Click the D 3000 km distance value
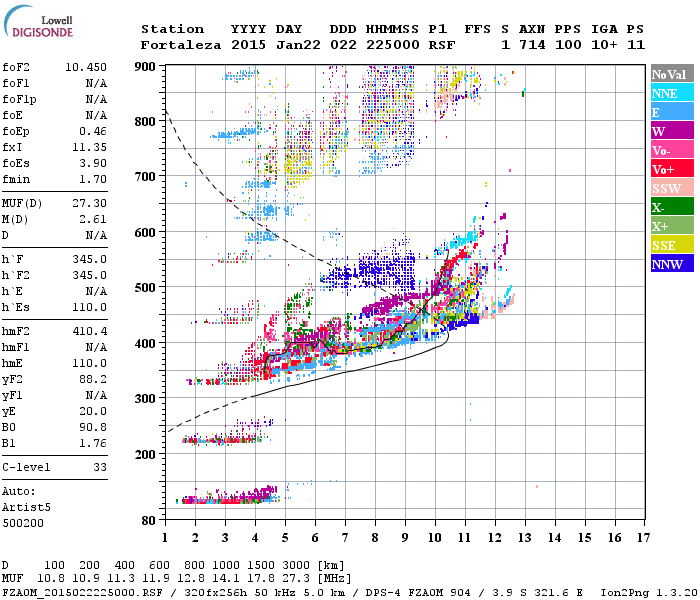This screenshot has width=700, height=600. [x=296, y=565]
